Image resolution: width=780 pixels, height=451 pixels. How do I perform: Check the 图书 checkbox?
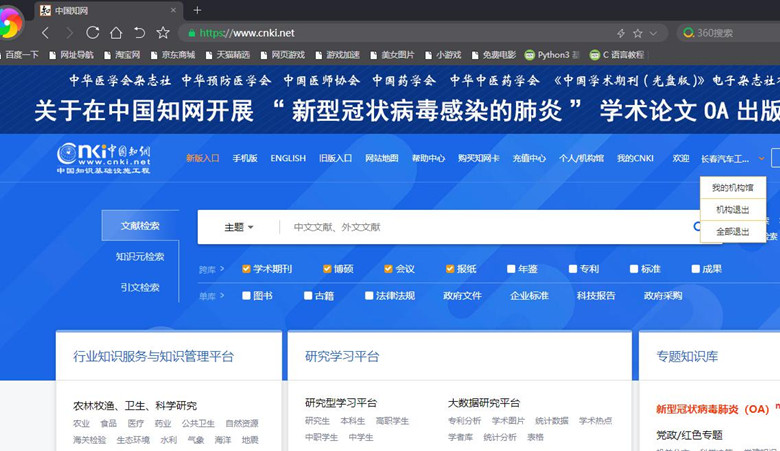pos(246,295)
